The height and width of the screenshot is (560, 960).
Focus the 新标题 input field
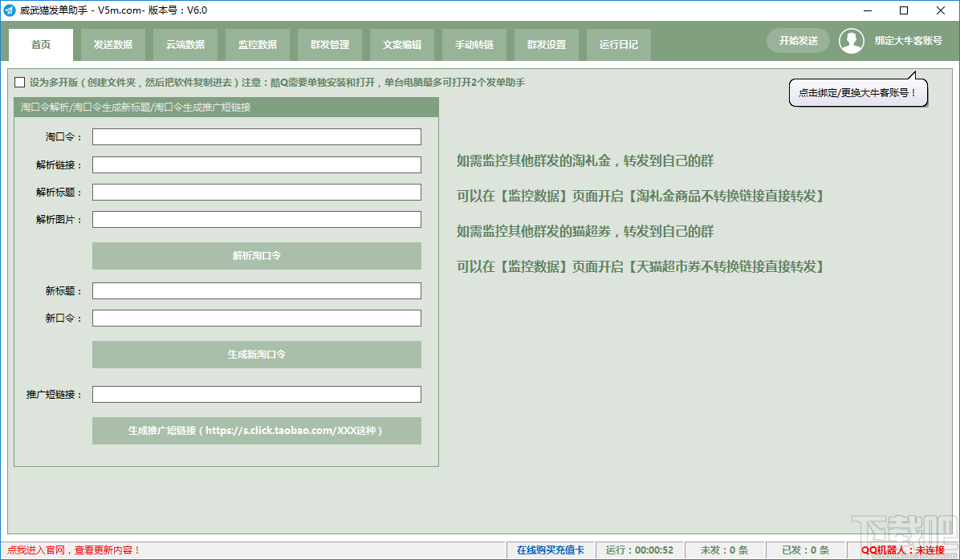point(257,290)
